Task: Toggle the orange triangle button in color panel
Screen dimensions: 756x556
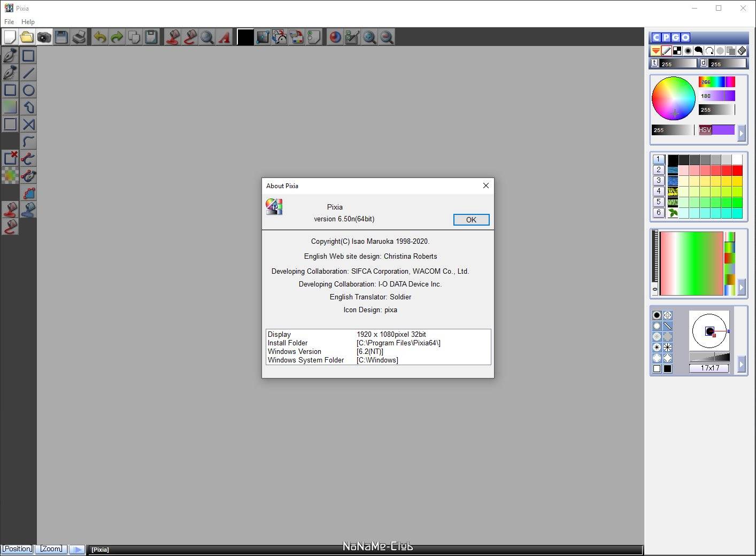Action: click(656, 51)
